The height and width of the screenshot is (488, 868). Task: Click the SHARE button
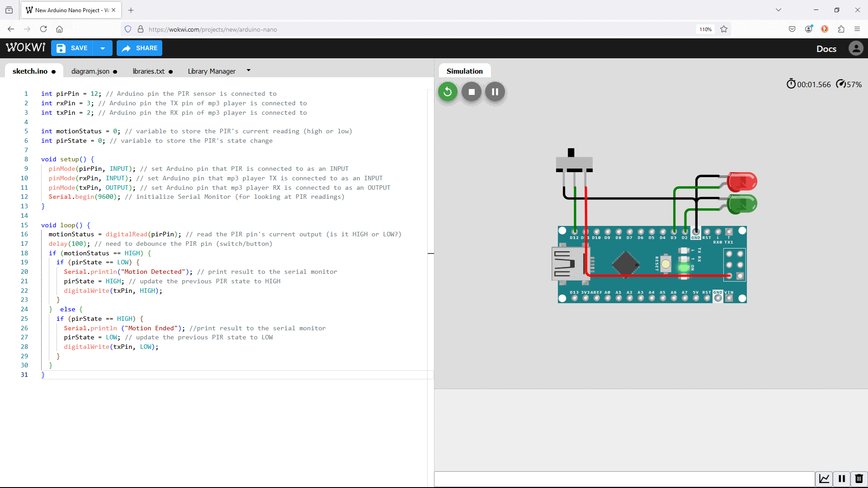[x=139, y=48]
